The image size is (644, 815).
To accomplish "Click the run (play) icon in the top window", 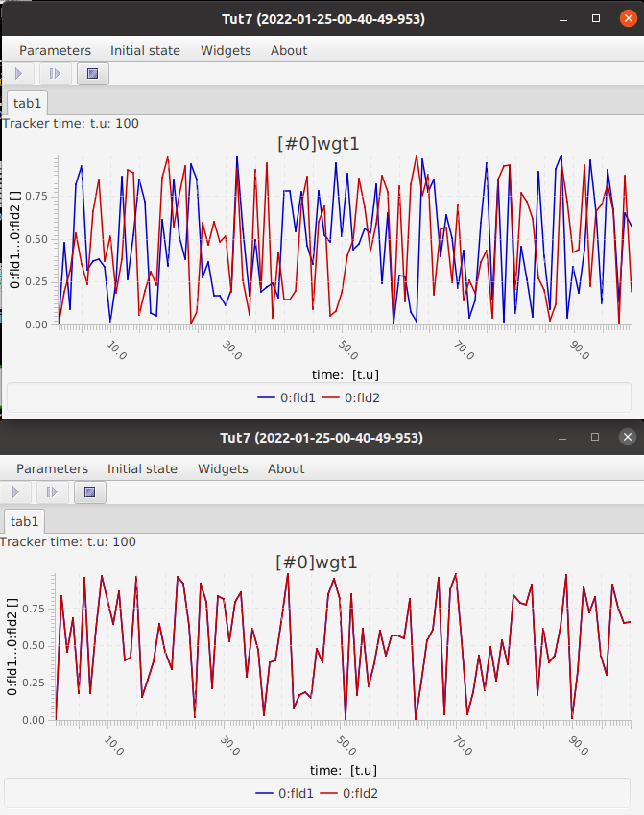I will click(18, 73).
